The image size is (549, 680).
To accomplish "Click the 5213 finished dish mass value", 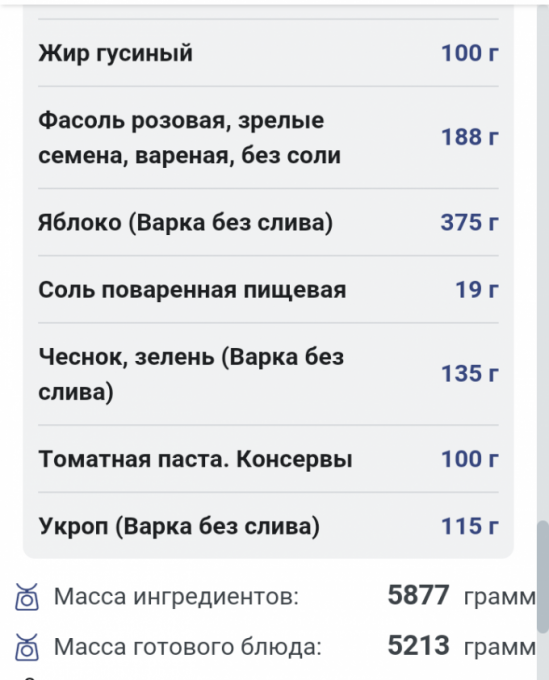I will click(x=418, y=645).
